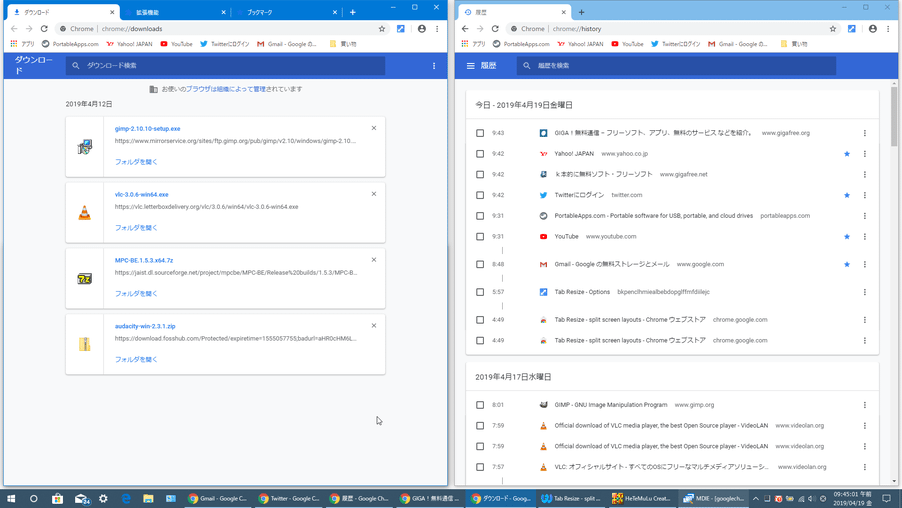902x508 pixels.
Task: Open more actions for Tab Resize - Options
Action: [865, 292]
